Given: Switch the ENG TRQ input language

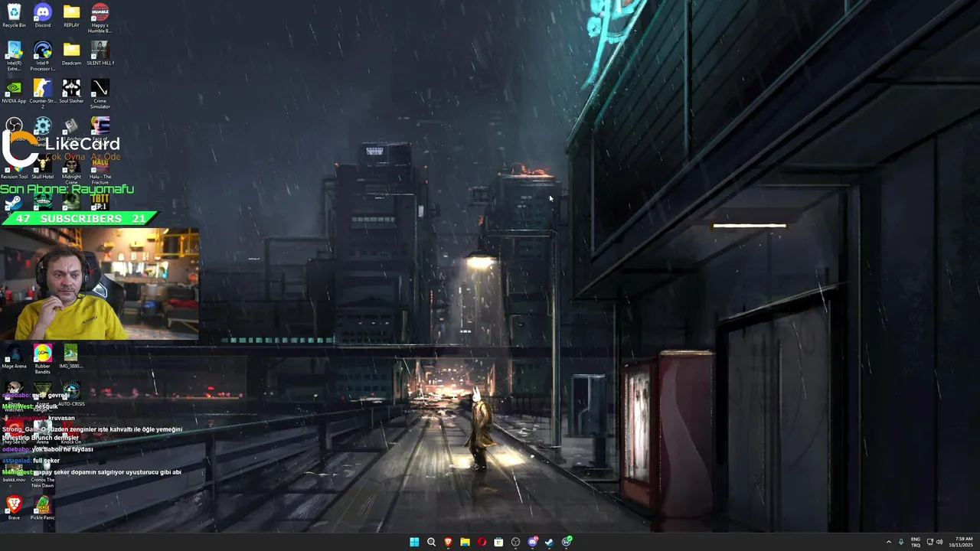Looking at the screenshot, I should point(915,542).
